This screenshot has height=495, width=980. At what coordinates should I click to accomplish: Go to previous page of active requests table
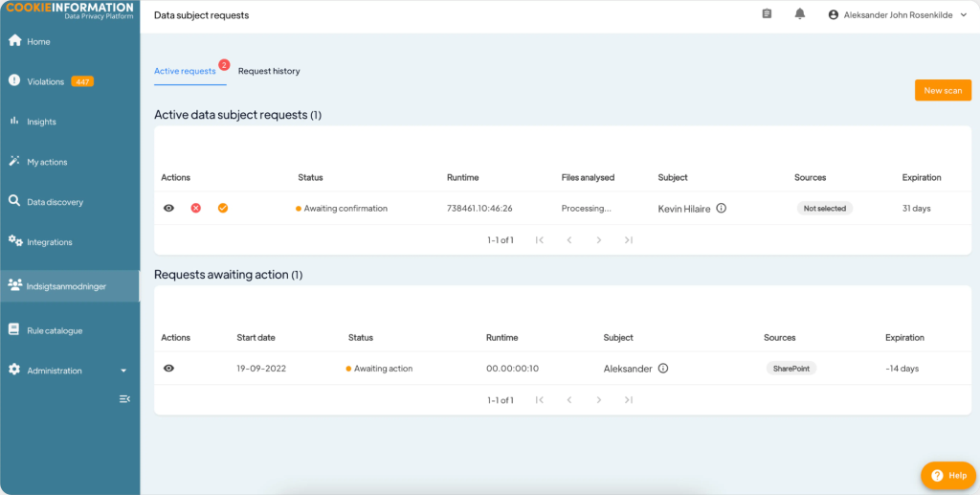569,240
